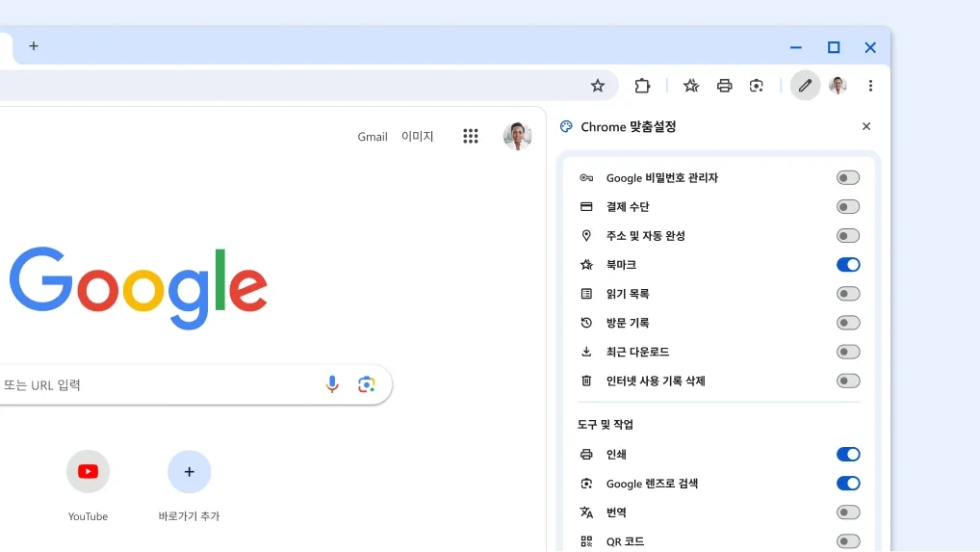Open Google account avatar on page
Screen dimensions: 980x552
[x=518, y=136]
